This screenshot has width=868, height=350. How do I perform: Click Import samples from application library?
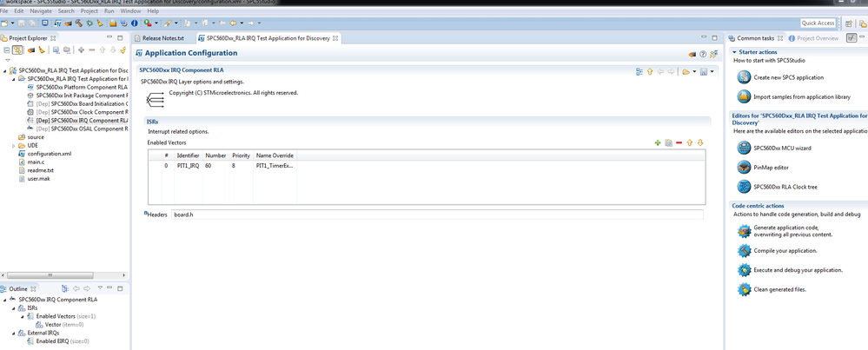(x=802, y=96)
